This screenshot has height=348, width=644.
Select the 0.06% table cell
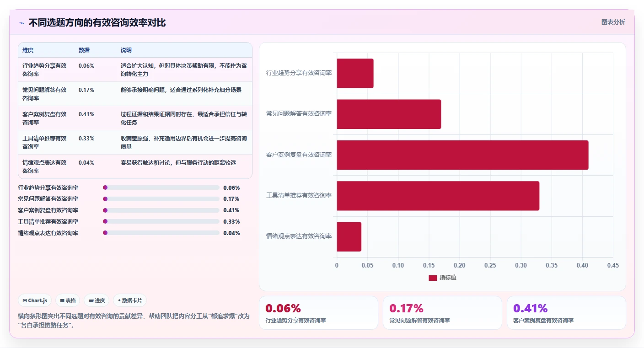[86, 65]
